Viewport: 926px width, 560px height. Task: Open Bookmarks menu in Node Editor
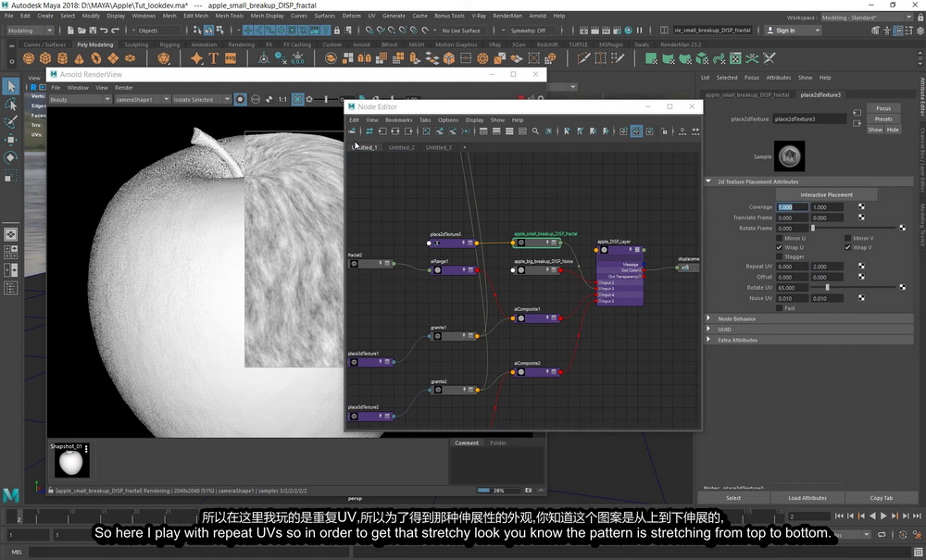(398, 119)
